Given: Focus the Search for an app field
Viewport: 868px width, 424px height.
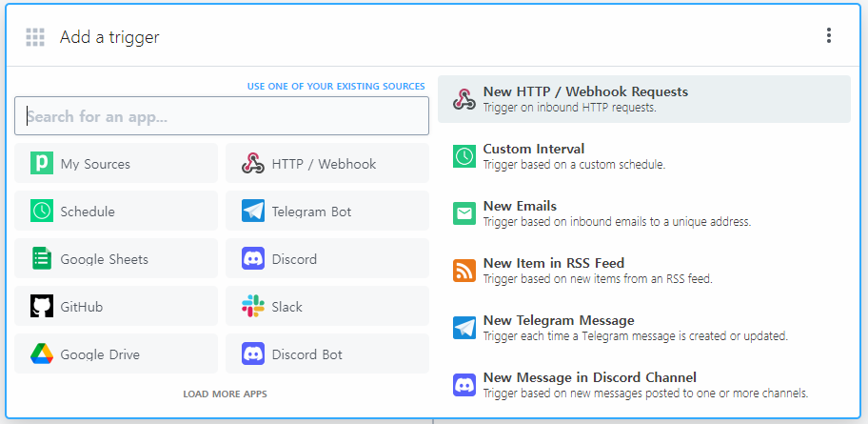Looking at the screenshot, I should pos(222,116).
